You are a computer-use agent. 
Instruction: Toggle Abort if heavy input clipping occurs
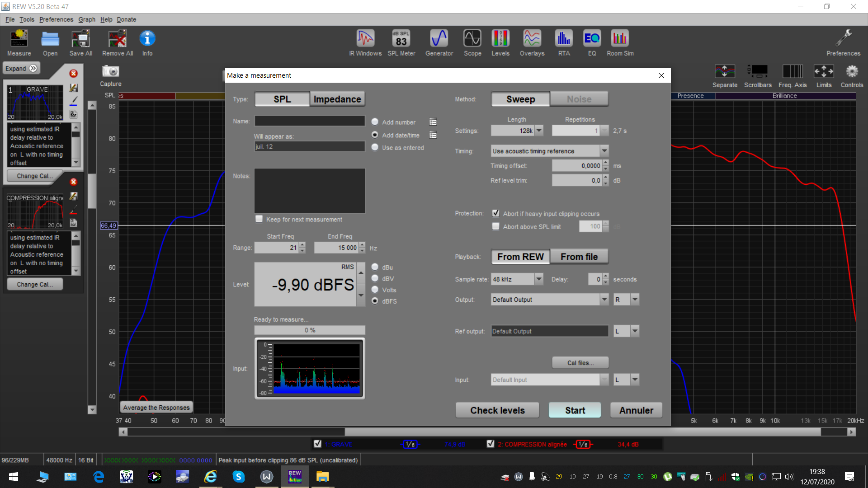click(496, 213)
